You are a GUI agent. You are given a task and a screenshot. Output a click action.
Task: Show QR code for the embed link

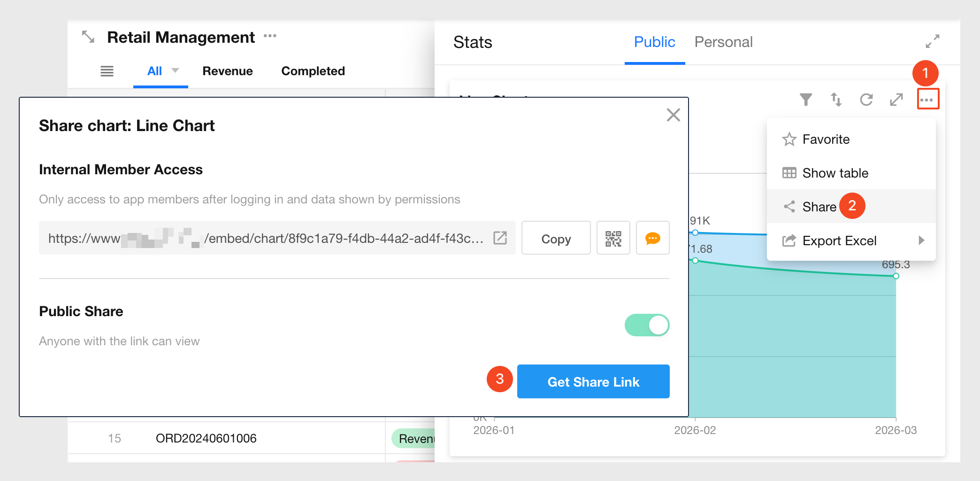tap(613, 239)
